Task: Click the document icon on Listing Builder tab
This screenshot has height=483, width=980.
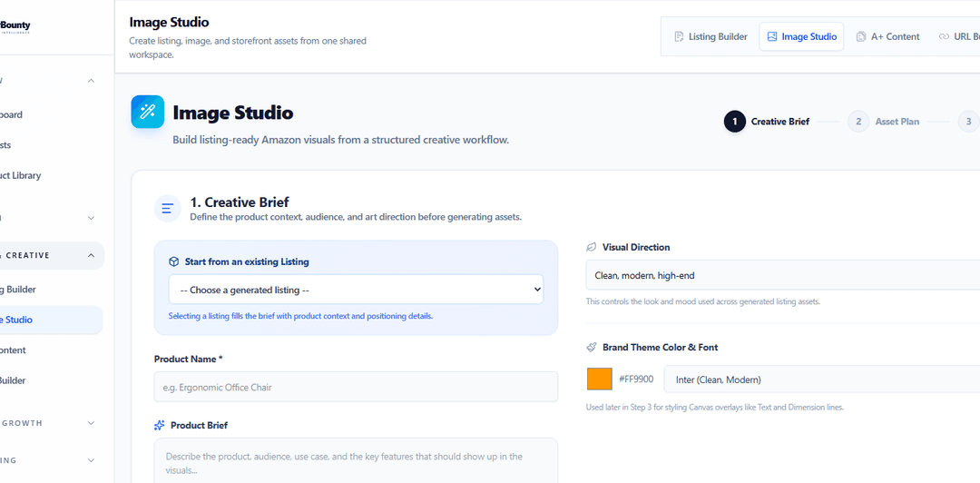Action: 679,37
